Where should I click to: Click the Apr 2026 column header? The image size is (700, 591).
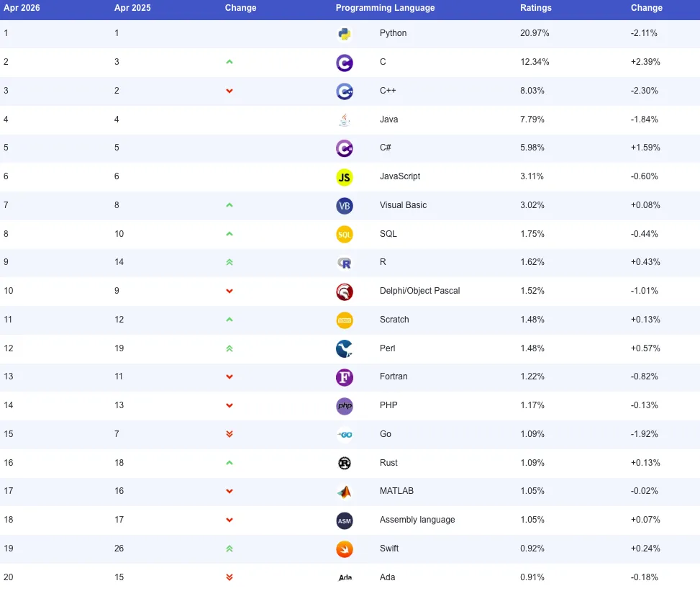pos(22,8)
